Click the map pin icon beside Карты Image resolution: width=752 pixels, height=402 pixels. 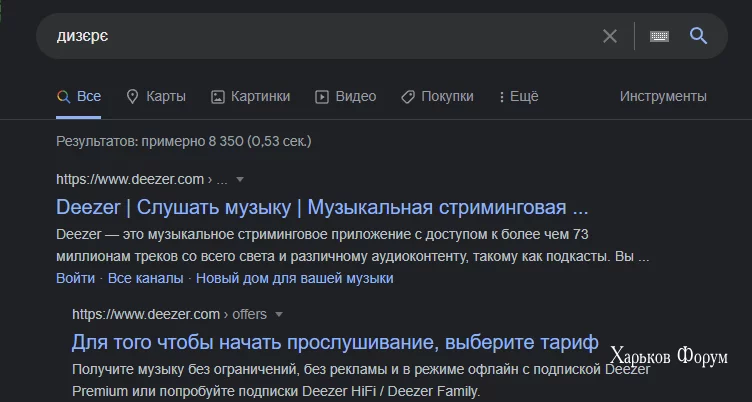[132, 97]
